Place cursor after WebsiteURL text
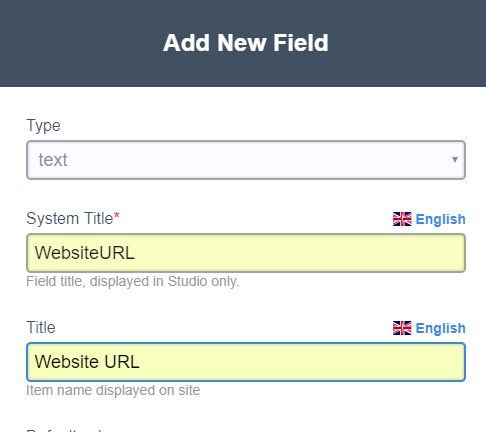Viewport: 486px width, 432px height. point(136,253)
